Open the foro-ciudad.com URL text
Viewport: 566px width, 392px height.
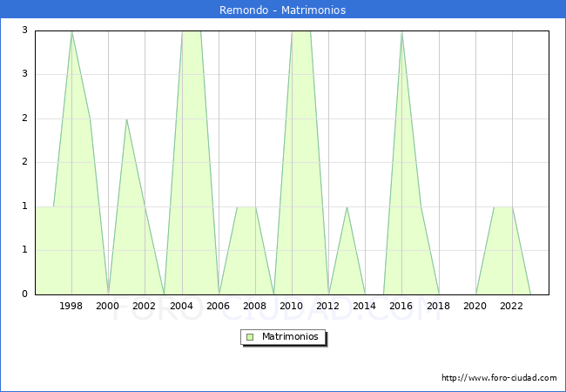click(x=499, y=378)
